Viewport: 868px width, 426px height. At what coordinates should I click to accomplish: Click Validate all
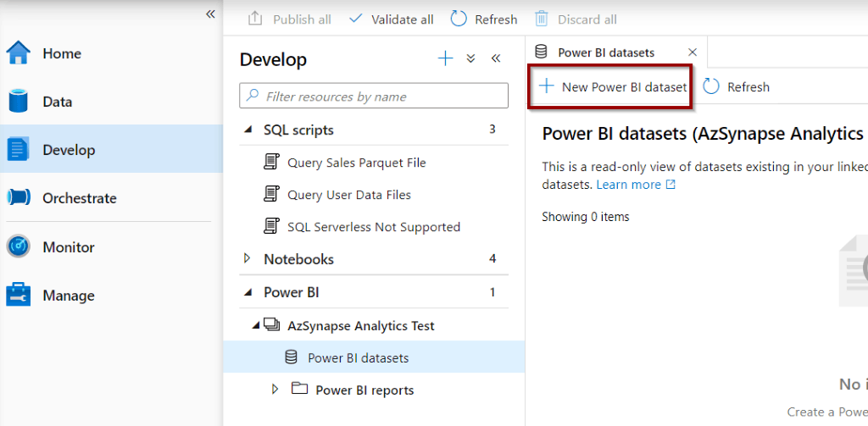392,19
